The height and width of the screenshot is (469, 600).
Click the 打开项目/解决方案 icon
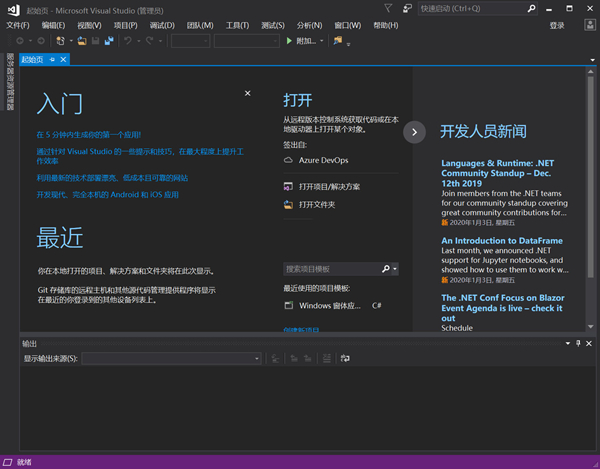pos(288,187)
